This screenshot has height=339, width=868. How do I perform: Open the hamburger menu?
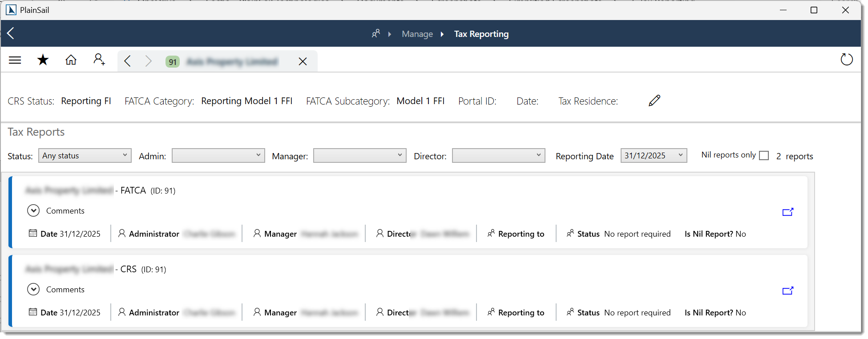click(x=15, y=60)
